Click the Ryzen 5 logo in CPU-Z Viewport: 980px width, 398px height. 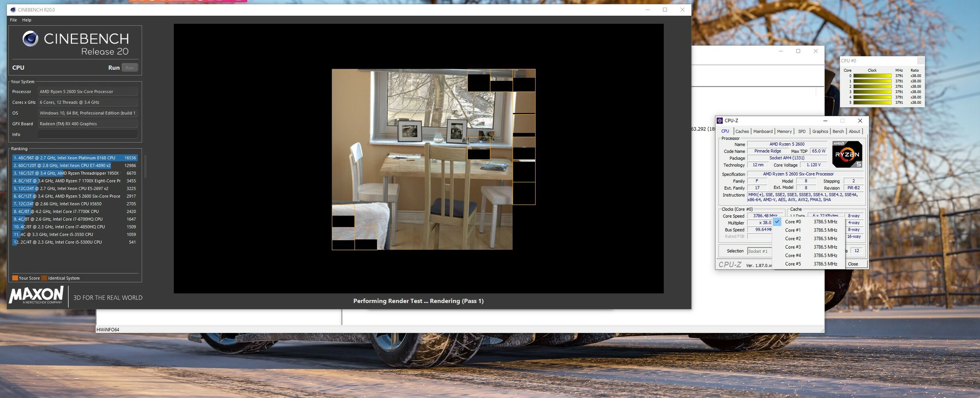(847, 154)
